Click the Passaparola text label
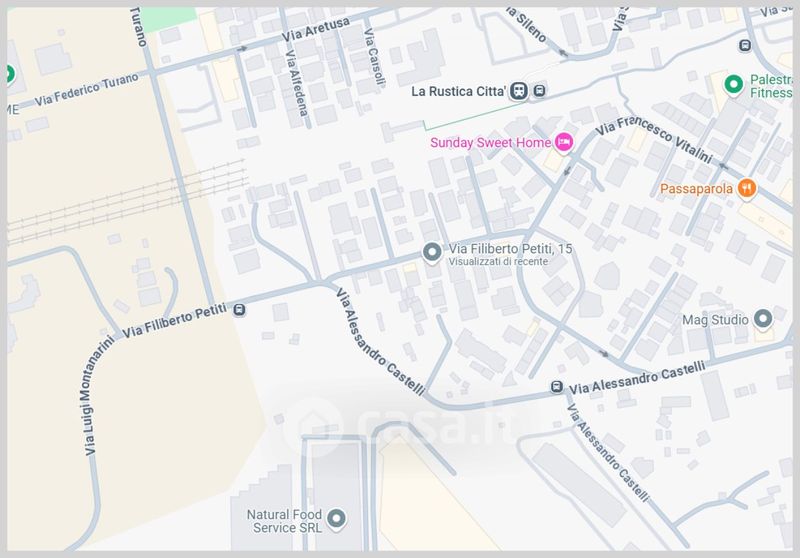800x558 pixels. tap(696, 189)
